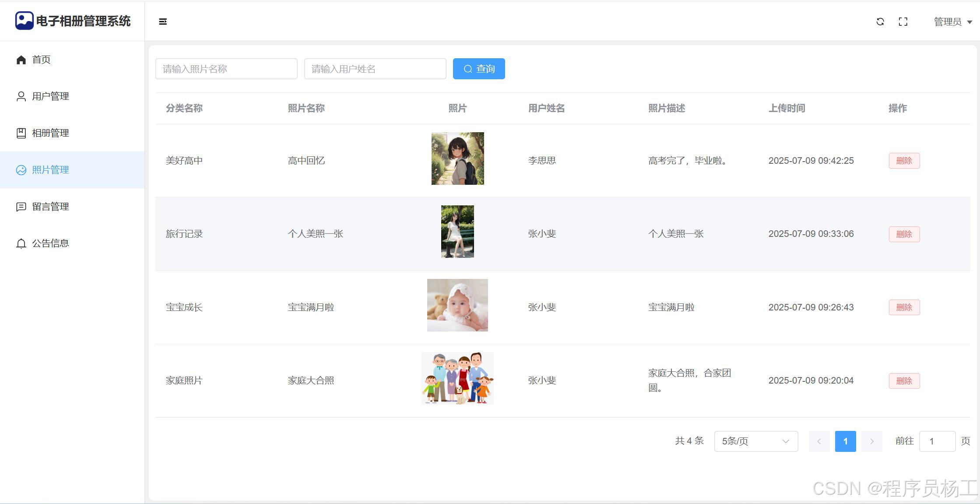Image resolution: width=980 pixels, height=504 pixels.
Task: Collapse sidebar with hamburger menu icon
Action: click(x=163, y=21)
